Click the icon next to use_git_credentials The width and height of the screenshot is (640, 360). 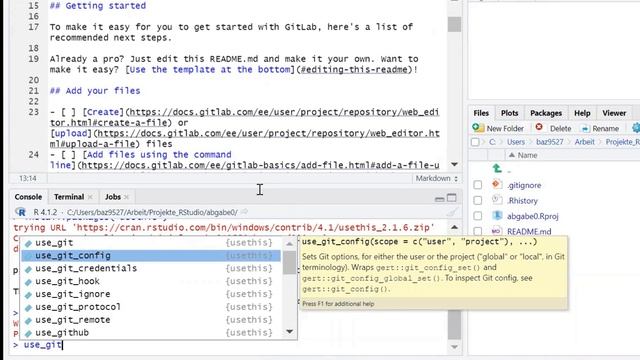click(x=28, y=269)
